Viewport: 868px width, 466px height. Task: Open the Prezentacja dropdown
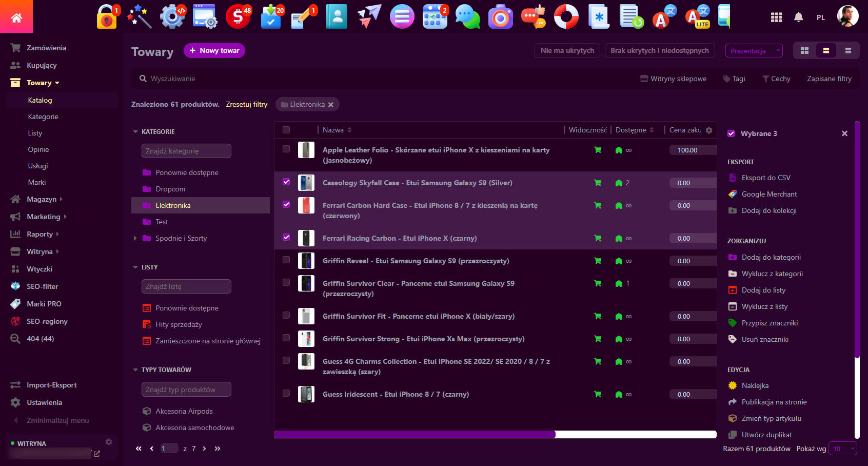[x=754, y=51]
